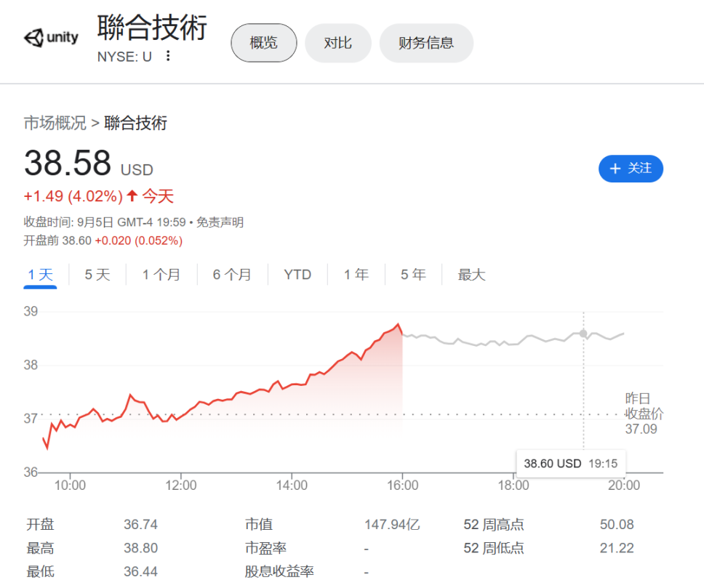
Task: Click the 38.58 current price
Action: 68,163
